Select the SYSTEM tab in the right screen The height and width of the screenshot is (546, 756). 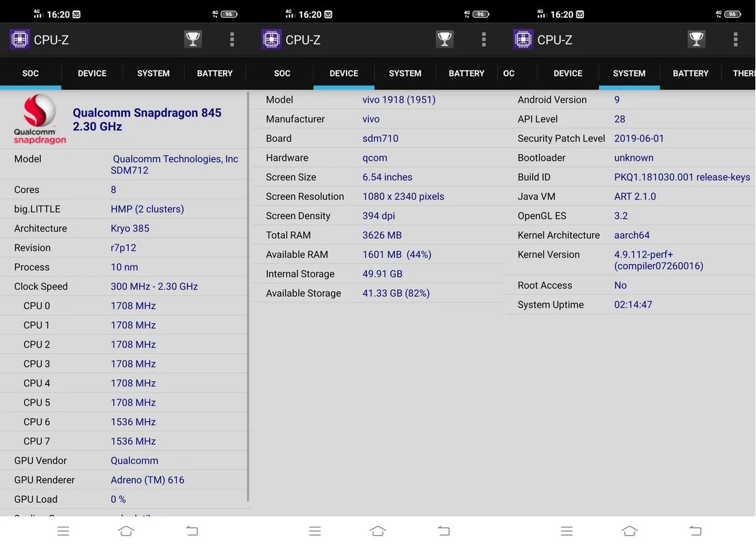(x=629, y=73)
